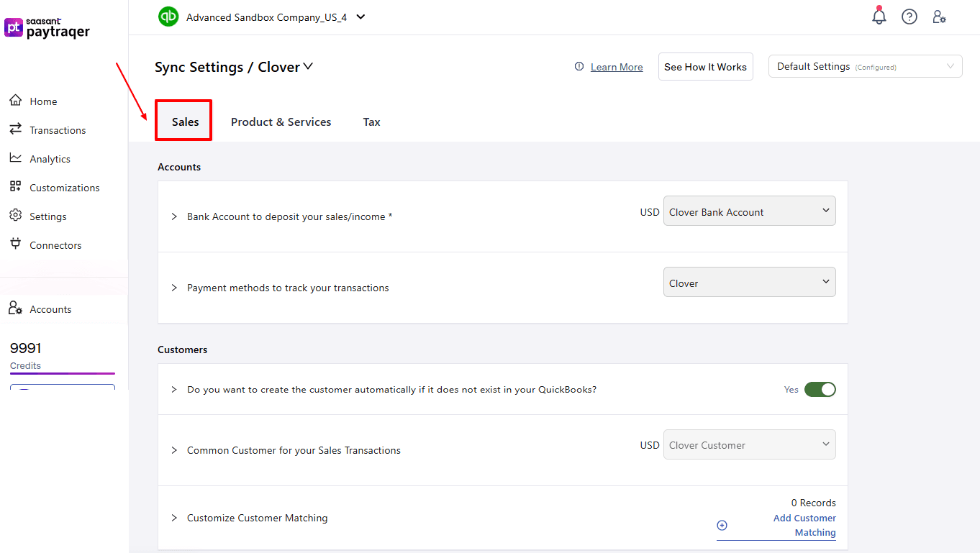Expand the Common Customer for Sales row
Viewport: 980px width, 553px height.
coord(174,450)
